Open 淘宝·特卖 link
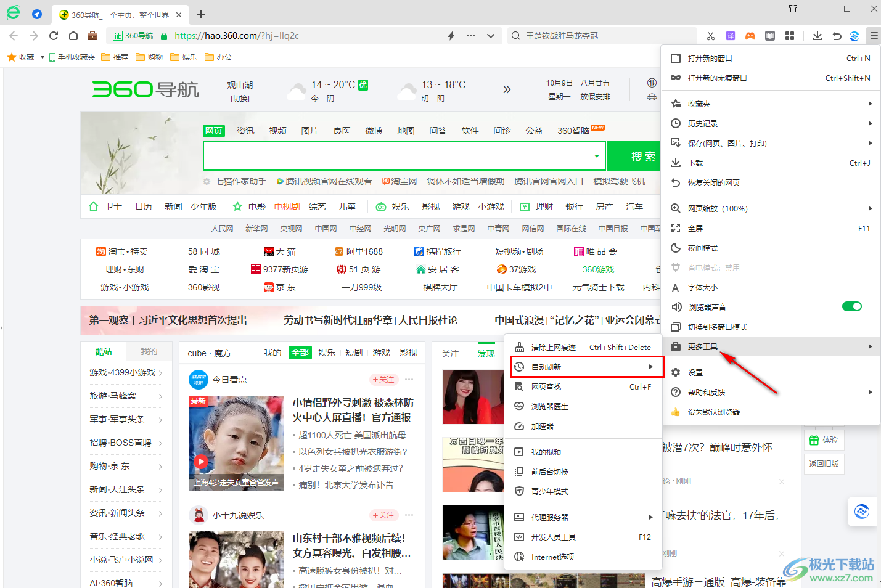Screen dimensions: 881x588 point(122,251)
